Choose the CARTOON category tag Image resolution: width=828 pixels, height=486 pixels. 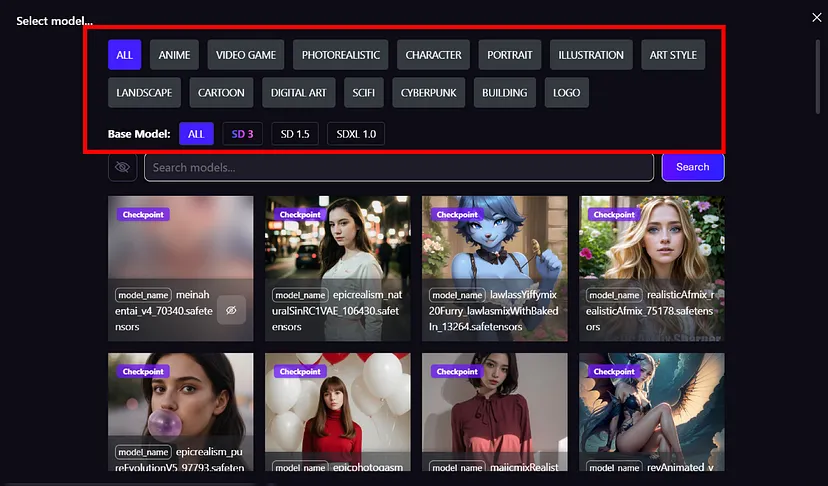(221, 93)
